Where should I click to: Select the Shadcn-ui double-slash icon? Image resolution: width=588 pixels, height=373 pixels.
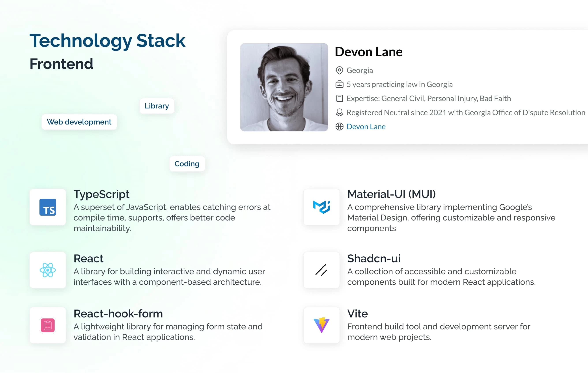(x=321, y=270)
